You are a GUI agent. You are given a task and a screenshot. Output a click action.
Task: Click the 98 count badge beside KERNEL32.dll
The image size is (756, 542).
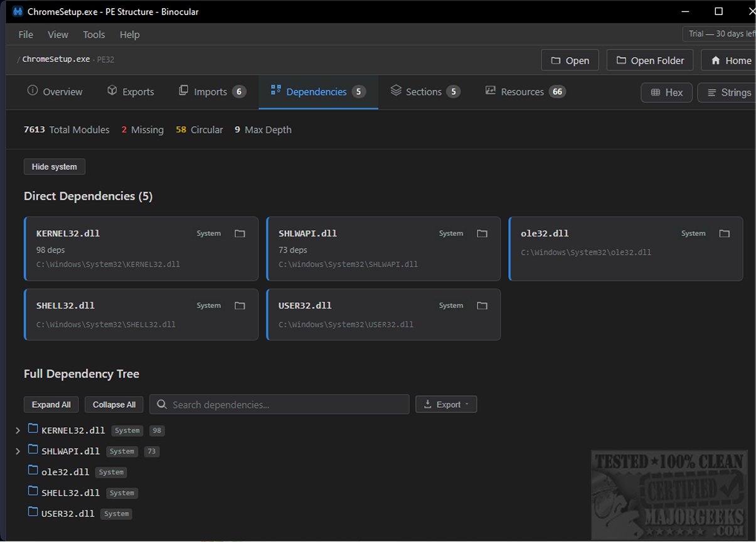pyautogui.click(x=157, y=430)
